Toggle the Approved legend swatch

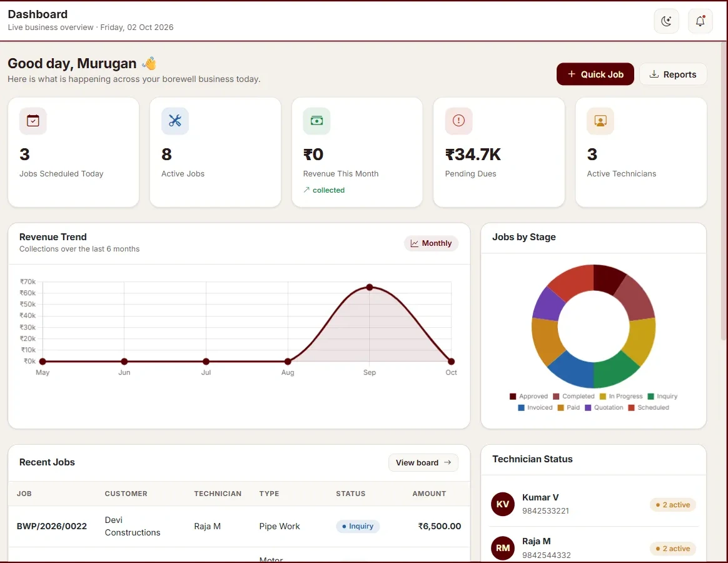coord(513,396)
